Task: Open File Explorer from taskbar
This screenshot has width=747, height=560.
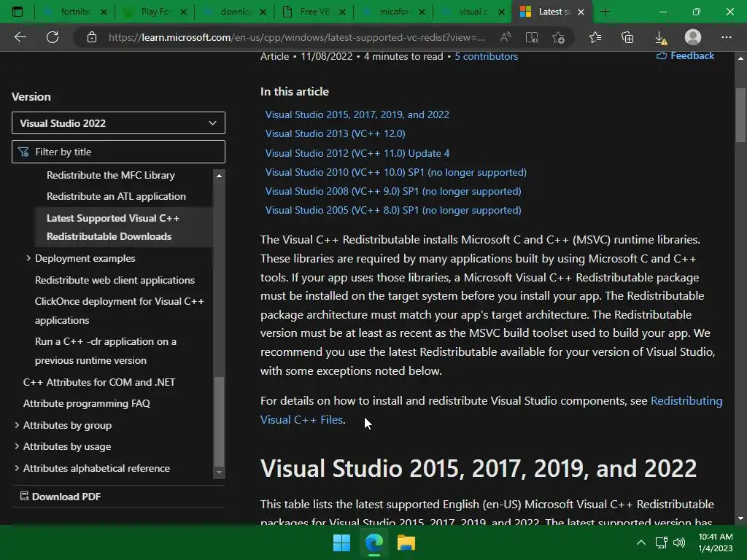Action: click(406, 542)
